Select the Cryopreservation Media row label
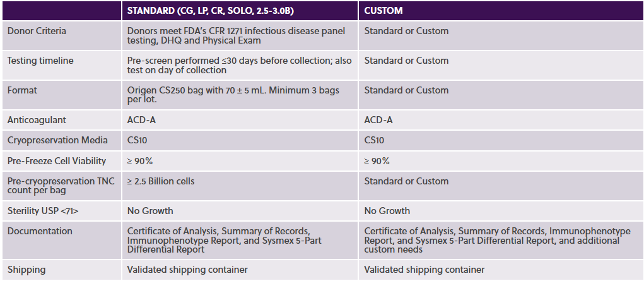This screenshot has height=281, width=644. 57,140
